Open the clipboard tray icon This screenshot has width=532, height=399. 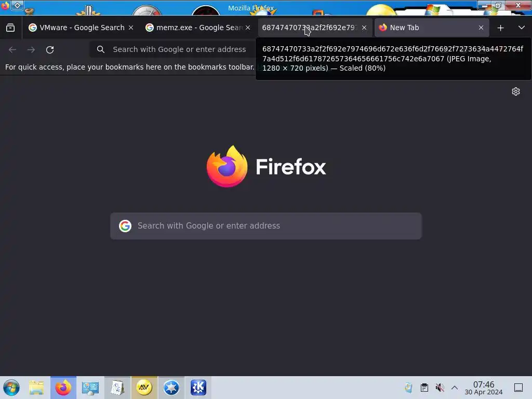(x=424, y=388)
